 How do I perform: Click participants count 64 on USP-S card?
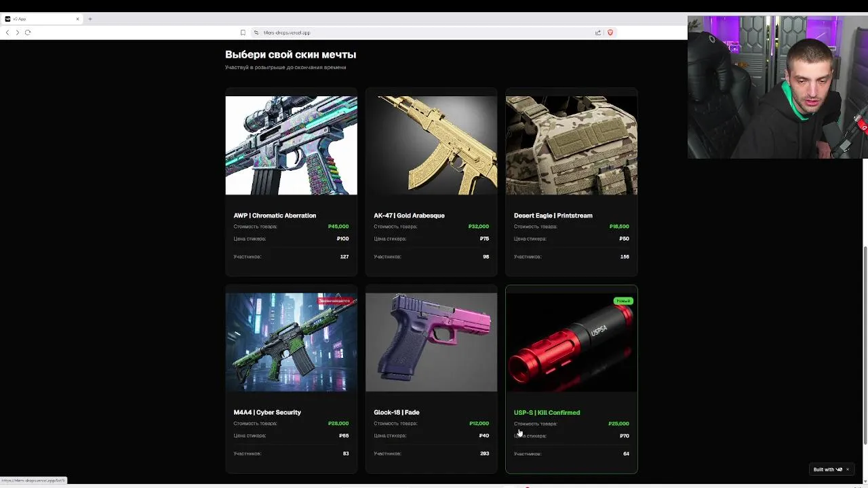626,453
